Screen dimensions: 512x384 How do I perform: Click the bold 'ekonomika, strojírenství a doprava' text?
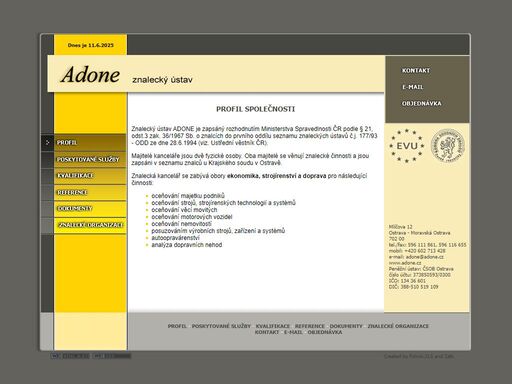pos(276,176)
